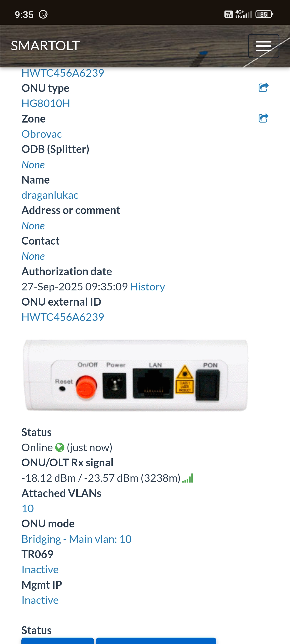The width and height of the screenshot is (290, 644).
Task: Click the move icon beside Zone
Action: pos(263,118)
